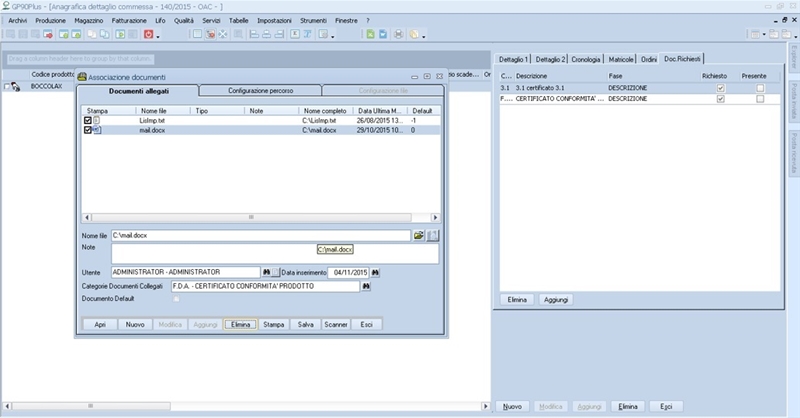The height and width of the screenshot is (418, 800).
Task: Toggle the Stampa checkbox for LisImp.txt
Action: tap(88, 120)
